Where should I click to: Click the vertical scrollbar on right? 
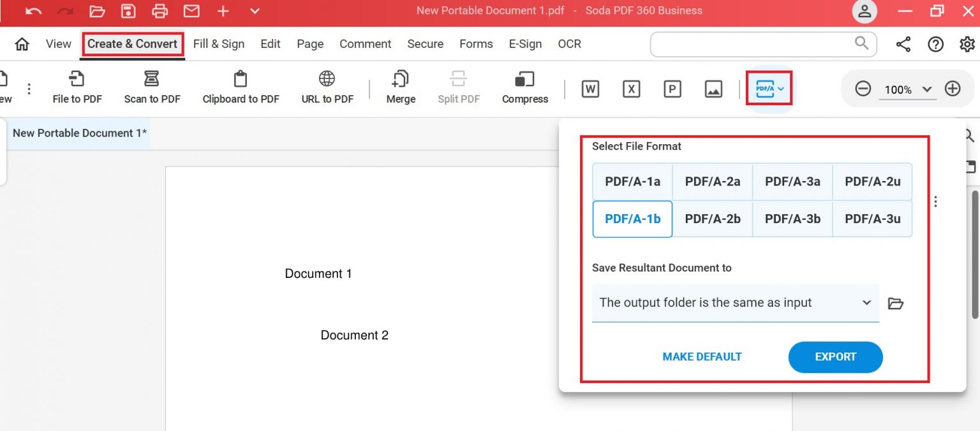click(x=974, y=254)
